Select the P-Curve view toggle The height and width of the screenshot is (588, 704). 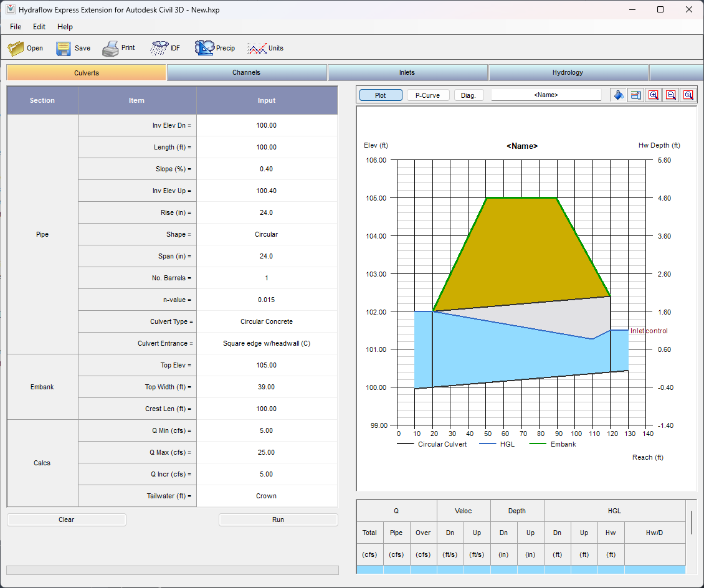coord(427,95)
